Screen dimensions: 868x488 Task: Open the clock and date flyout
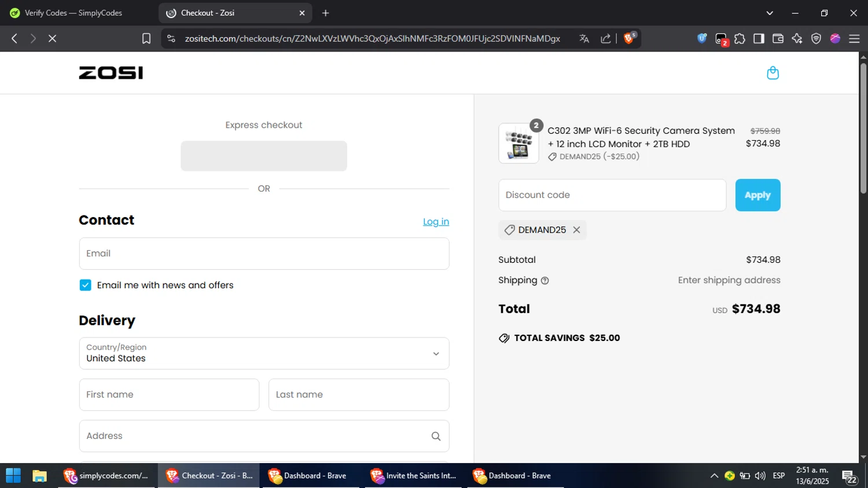point(812,476)
